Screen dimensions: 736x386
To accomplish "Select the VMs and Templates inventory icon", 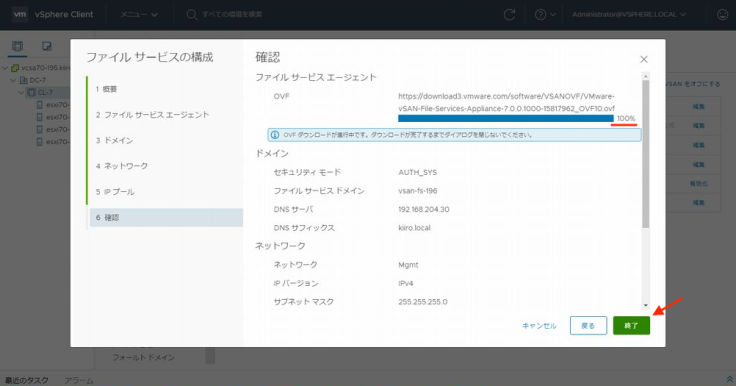I will tap(46, 46).
